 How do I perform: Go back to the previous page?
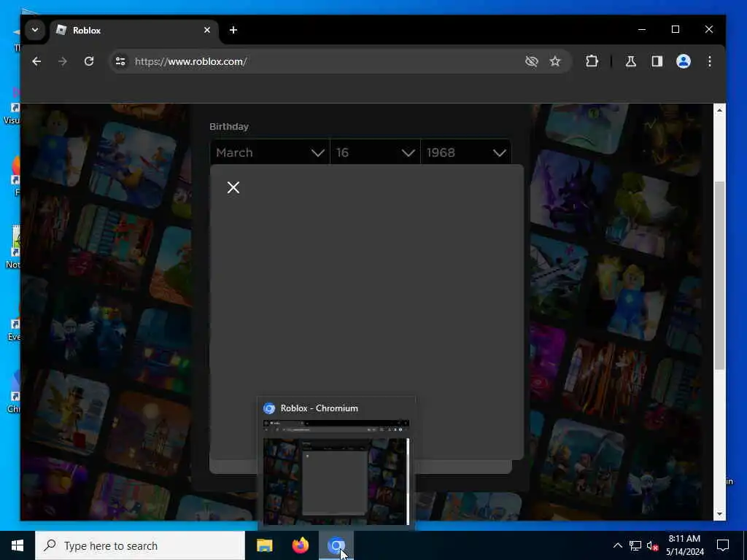36,61
